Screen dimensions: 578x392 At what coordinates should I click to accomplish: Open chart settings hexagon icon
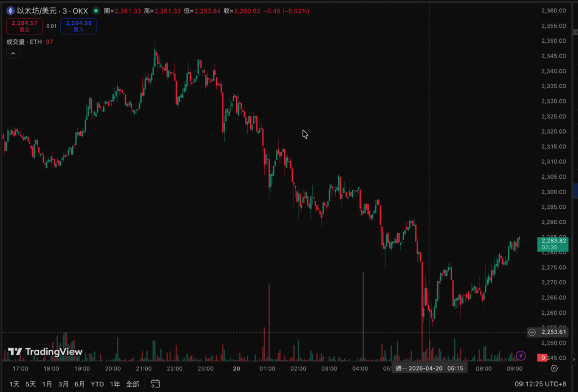(x=554, y=368)
